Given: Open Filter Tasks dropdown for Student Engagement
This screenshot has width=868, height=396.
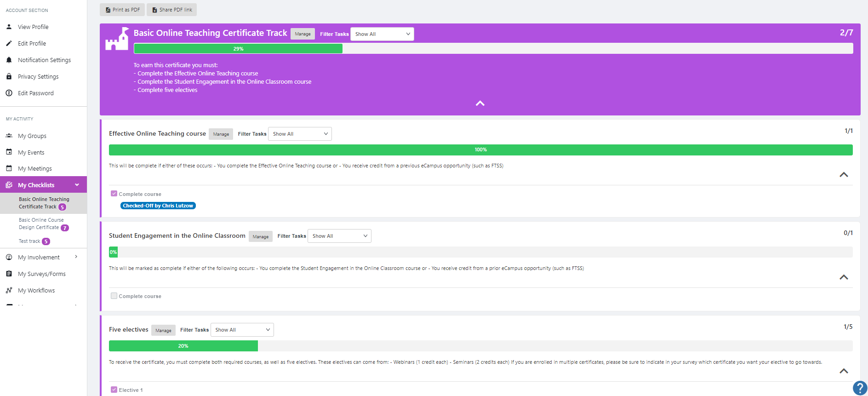Looking at the screenshot, I should pyautogui.click(x=339, y=236).
